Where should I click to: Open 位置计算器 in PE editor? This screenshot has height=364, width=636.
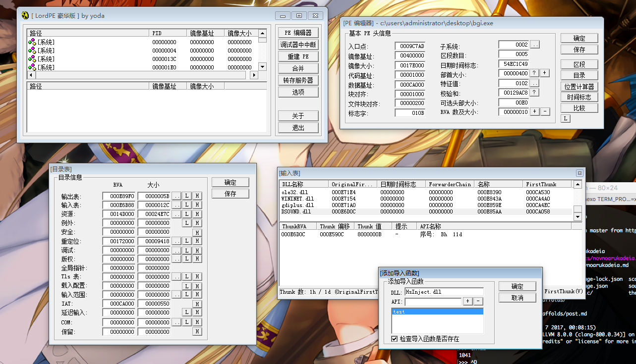[579, 87]
